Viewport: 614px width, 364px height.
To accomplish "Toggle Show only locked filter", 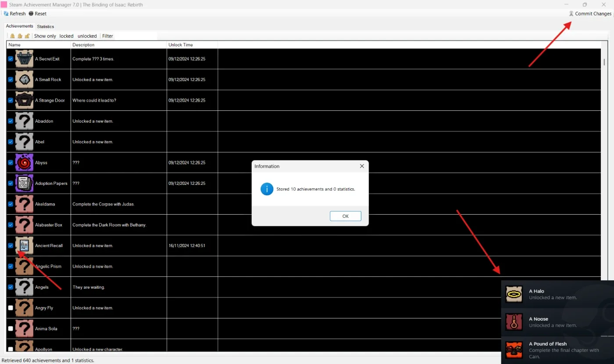I will click(x=66, y=36).
